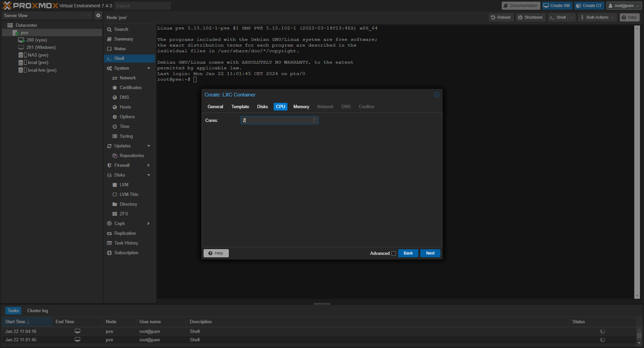Open the Shell button dropdown arrow

coord(571,17)
